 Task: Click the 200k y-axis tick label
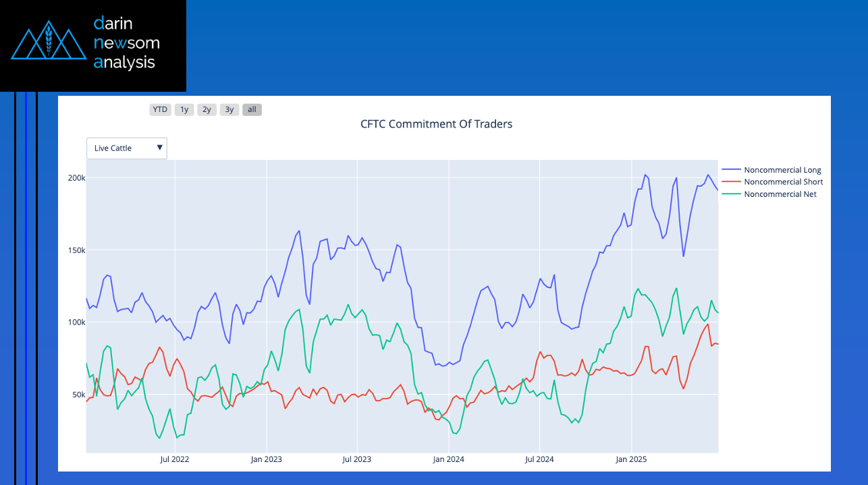pyautogui.click(x=75, y=178)
